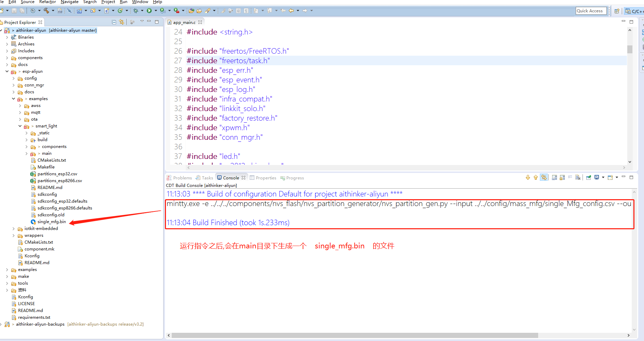
Task: Click the New C Source File icon
Action: coord(107,11)
